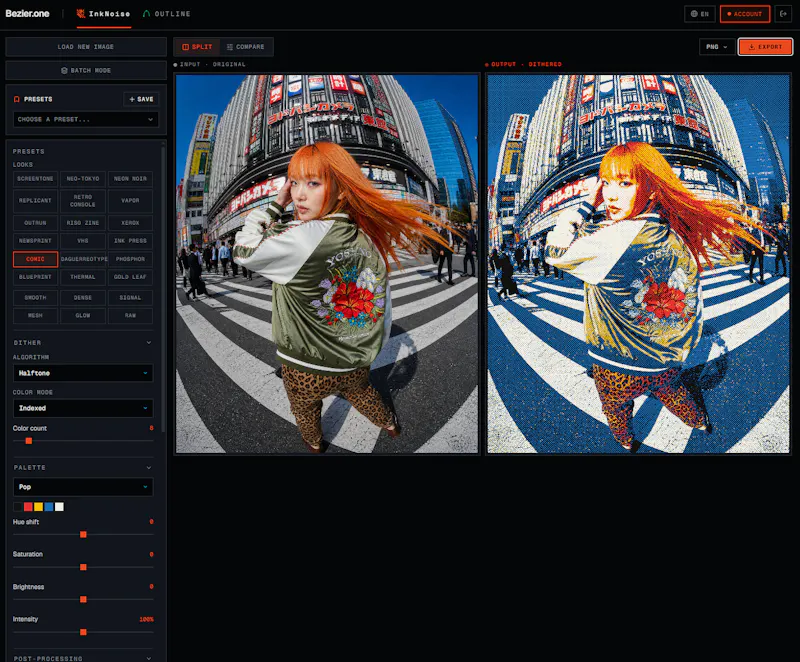
Task: Choose the Blueprint preset
Action: 35,277
